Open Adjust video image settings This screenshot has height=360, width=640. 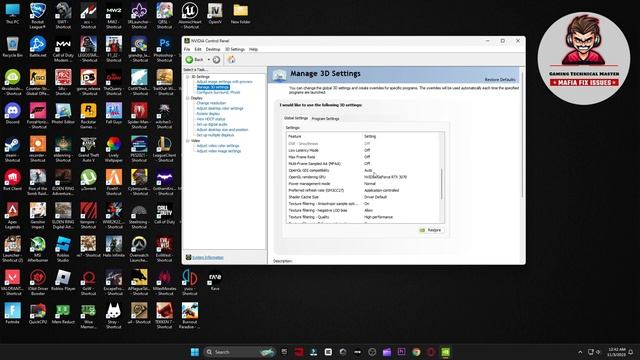(218, 151)
